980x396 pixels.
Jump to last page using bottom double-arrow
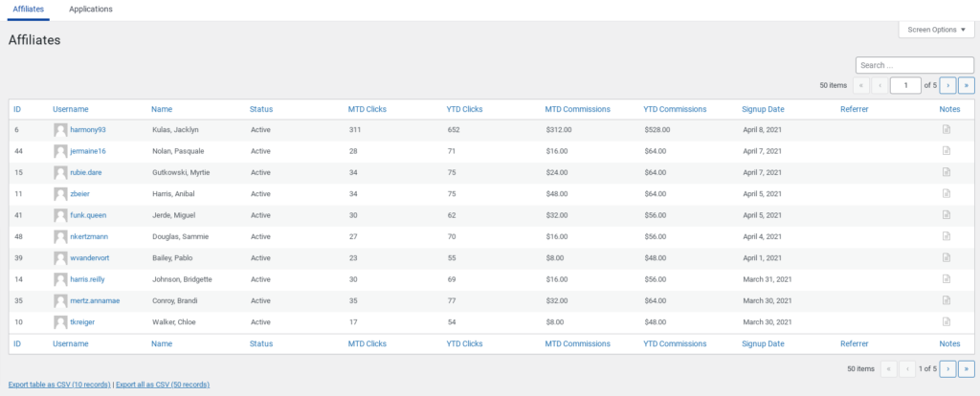pos(966,368)
